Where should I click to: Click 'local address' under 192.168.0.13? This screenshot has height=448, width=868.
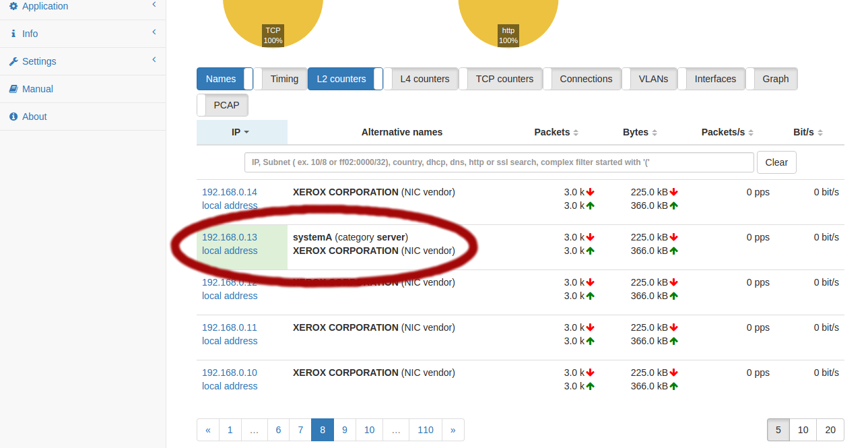click(x=230, y=251)
